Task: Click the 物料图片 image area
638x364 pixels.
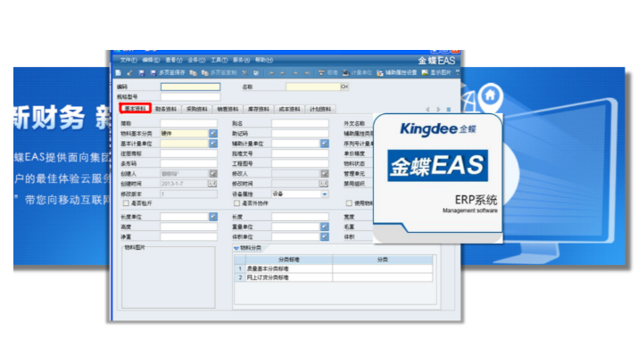Action: pos(169,277)
